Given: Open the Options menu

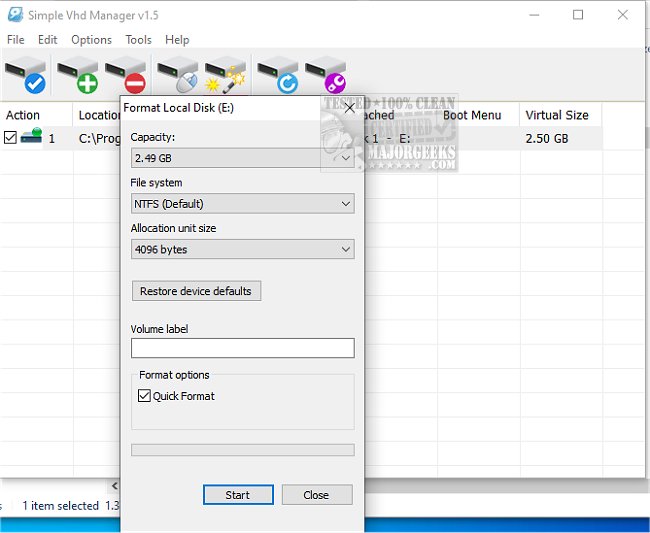Looking at the screenshot, I should tap(92, 40).
